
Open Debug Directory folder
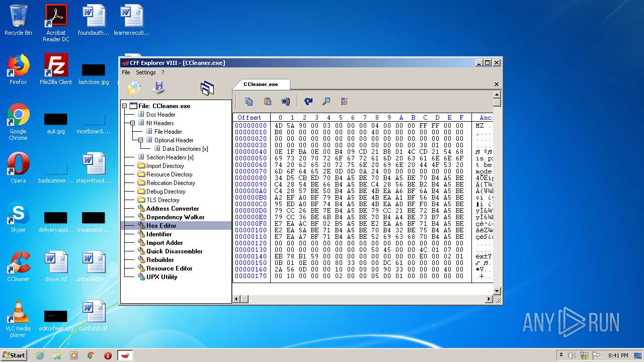(x=166, y=192)
